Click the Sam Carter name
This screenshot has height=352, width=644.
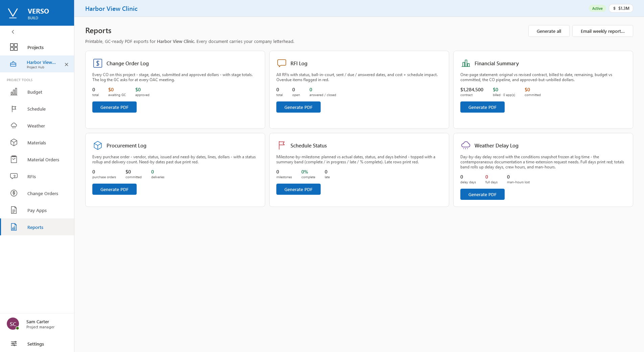coord(38,322)
